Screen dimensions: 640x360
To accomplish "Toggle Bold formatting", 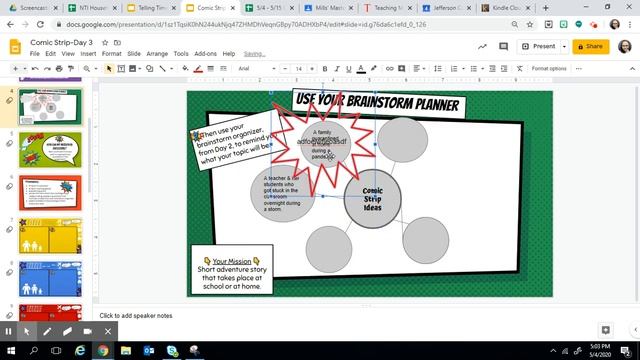I will coord(325,69).
